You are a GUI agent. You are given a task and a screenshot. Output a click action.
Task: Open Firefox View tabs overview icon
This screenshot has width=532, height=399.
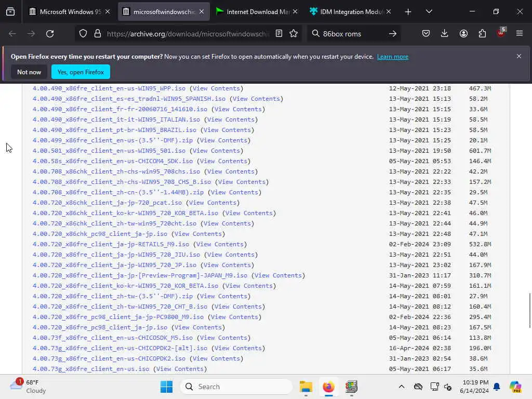[x=10, y=12]
